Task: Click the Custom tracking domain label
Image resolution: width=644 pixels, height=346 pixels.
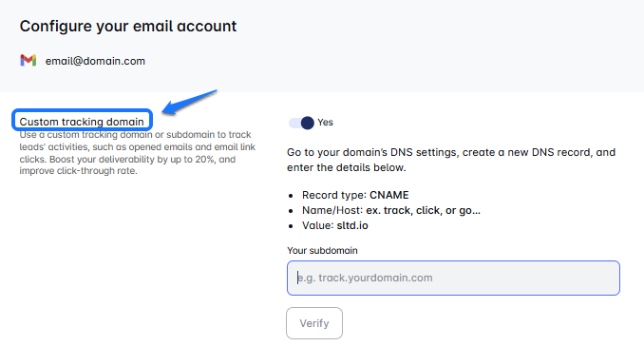Action: [x=82, y=122]
